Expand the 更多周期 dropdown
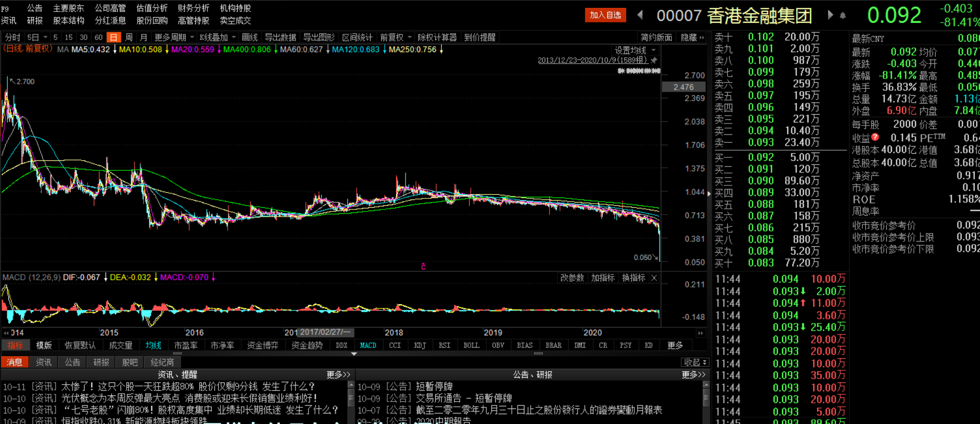 174,38
